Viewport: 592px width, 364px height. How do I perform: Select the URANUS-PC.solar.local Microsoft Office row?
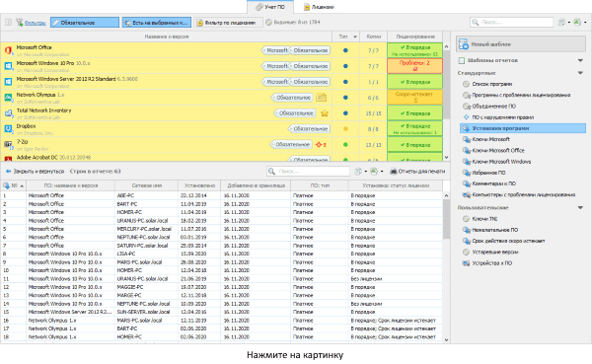[x=221, y=221]
